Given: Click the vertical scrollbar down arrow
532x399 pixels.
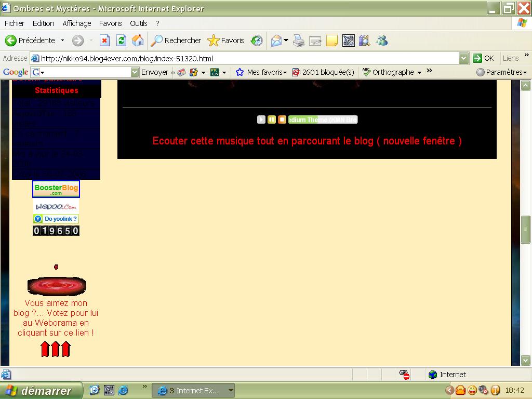Looking at the screenshot, I should 526,361.
